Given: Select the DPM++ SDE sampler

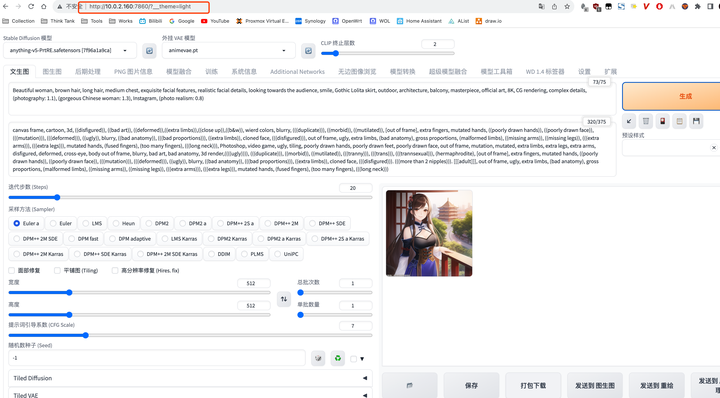Looking at the screenshot, I should [x=328, y=224].
